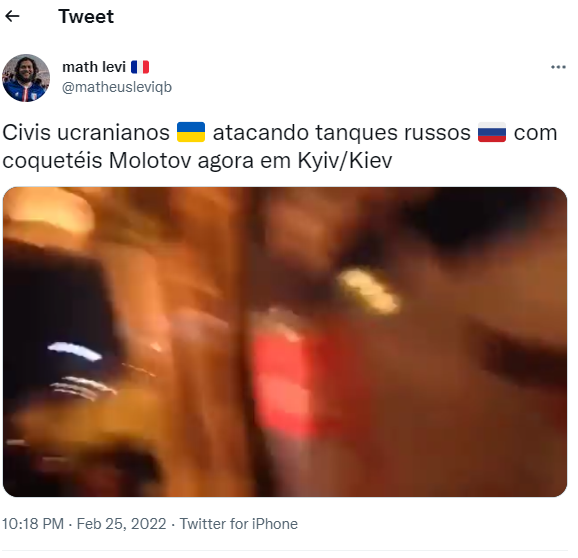
Task: Click the words Civis ucranianos
Action: (x=86, y=132)
